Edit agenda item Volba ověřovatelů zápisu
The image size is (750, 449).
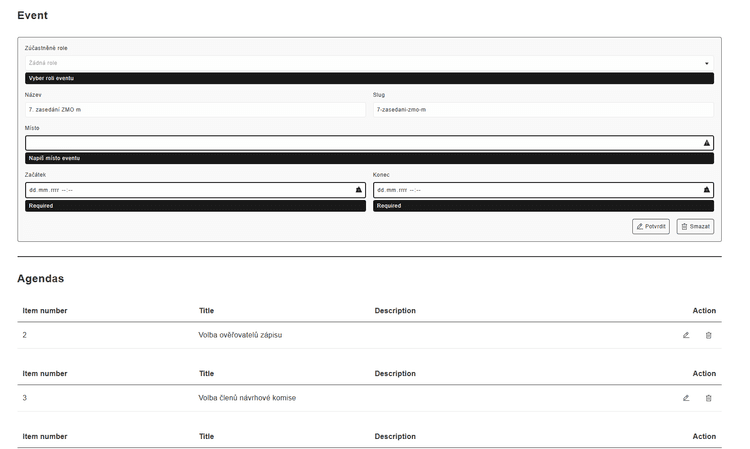(686, 335)
